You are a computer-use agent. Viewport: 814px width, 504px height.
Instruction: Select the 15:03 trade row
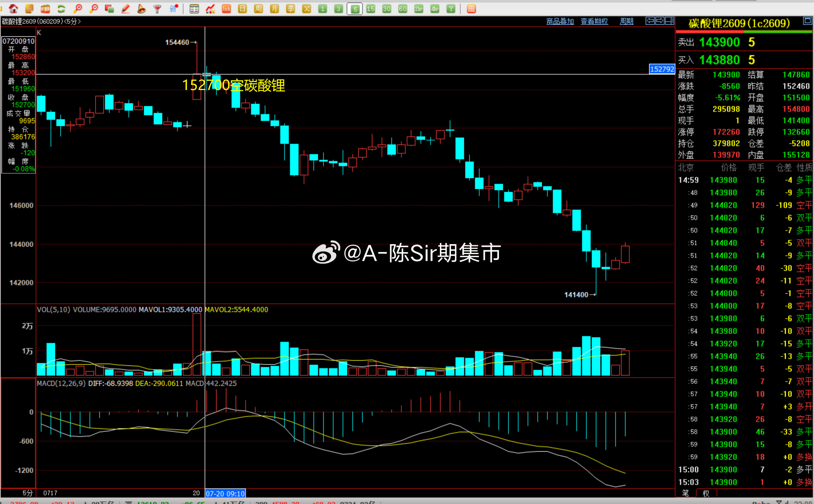[745, 482]
